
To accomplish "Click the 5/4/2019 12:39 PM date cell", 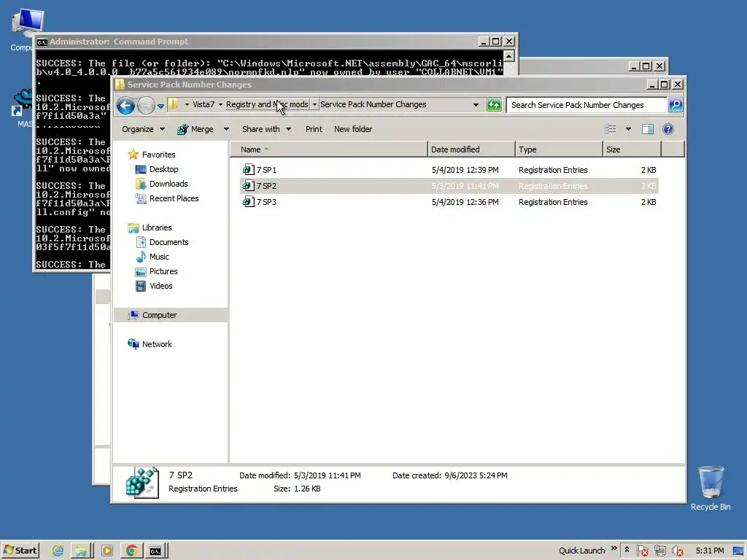I will (x=465, y=170).
